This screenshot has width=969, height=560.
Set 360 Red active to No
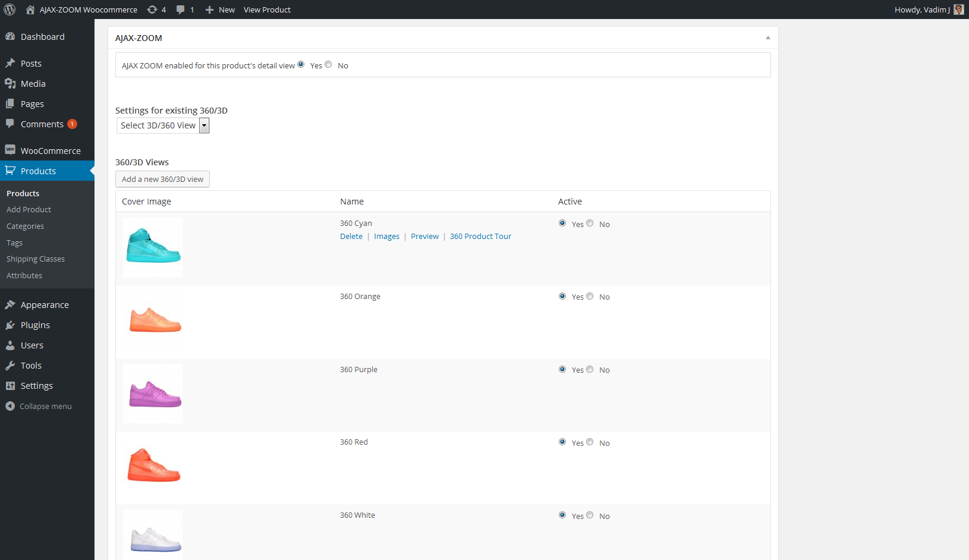point(590,442)
